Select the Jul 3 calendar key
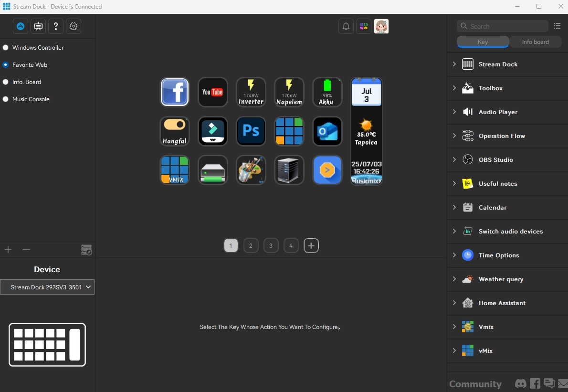Screen dimensions: 568x392 [x=366, y=92]
